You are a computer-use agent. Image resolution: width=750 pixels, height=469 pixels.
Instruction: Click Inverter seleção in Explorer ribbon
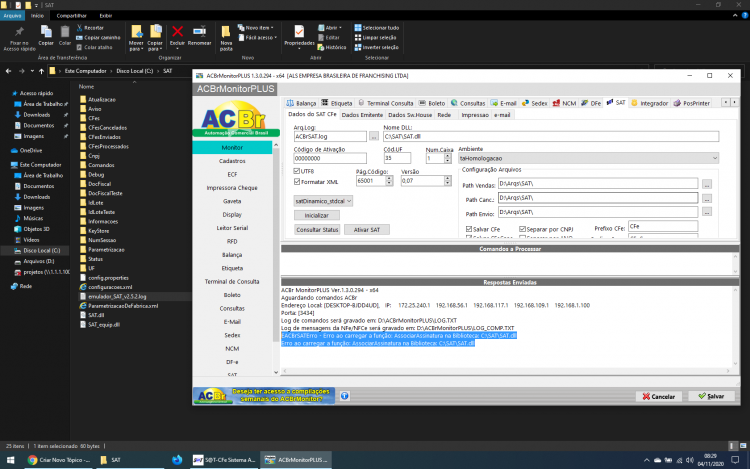tap(376, 47)
